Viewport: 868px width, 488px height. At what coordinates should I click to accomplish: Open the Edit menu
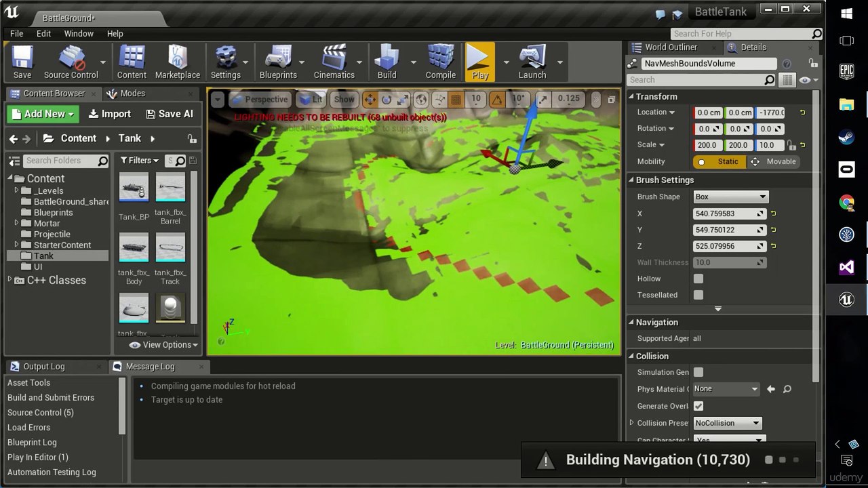pyautogui.click(x=43, y=33)
